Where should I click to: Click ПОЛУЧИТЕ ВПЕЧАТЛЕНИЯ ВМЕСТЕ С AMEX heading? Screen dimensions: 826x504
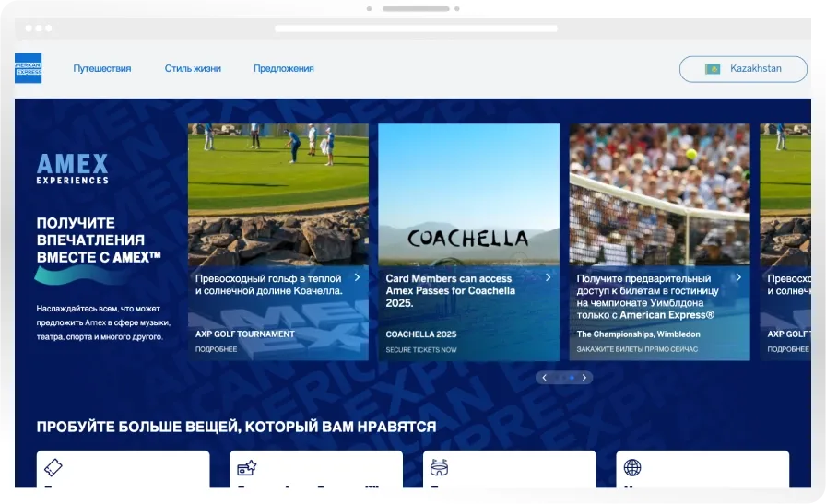click(x=99, y=240)
